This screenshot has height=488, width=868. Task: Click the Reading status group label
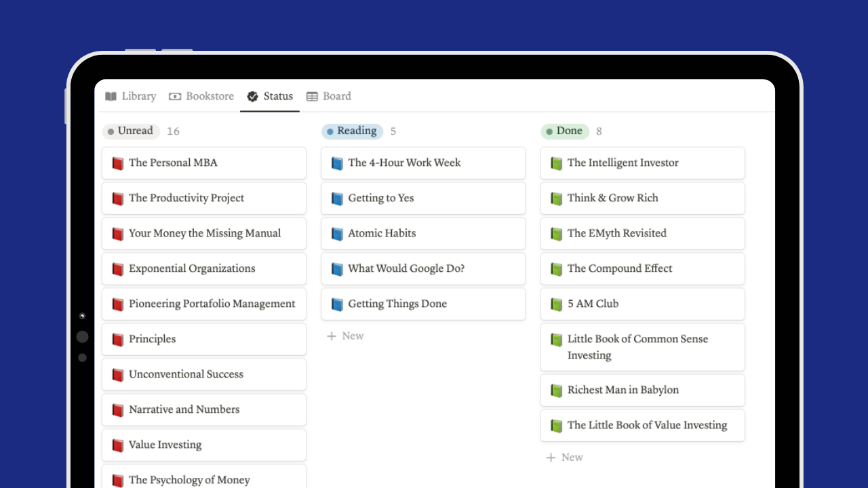pos(352,131)
